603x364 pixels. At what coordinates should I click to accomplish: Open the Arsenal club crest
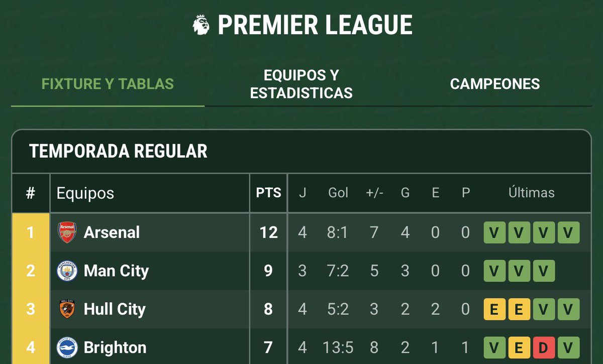67,232
